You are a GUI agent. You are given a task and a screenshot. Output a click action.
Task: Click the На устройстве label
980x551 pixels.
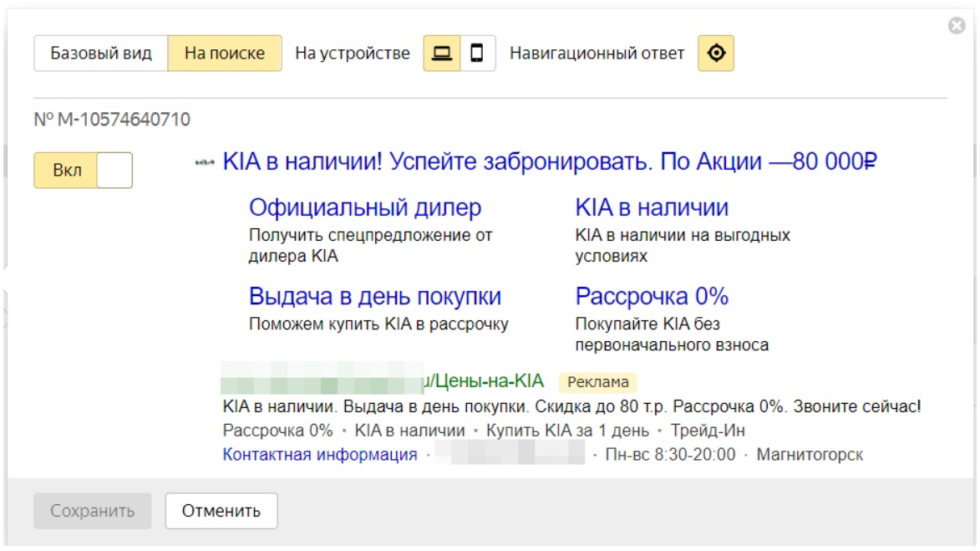[x=353, y=54]
